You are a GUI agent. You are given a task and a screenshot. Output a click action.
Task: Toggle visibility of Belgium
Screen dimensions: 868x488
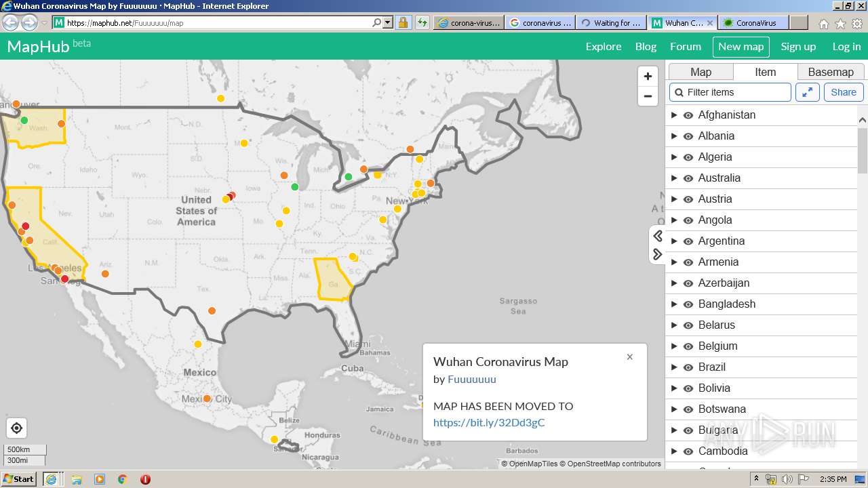pos(688,346)
